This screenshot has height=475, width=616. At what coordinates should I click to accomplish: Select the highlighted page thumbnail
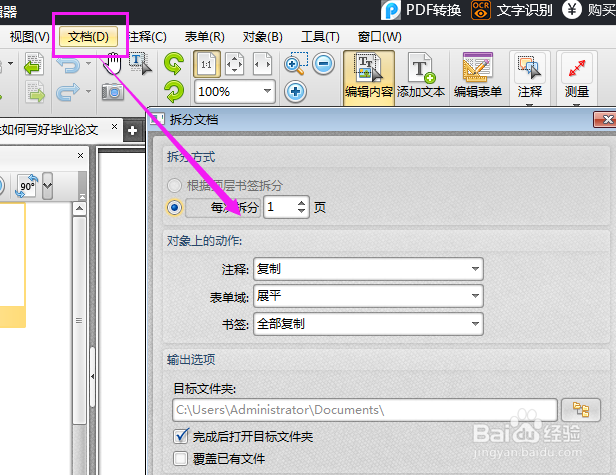coord(13,265)
